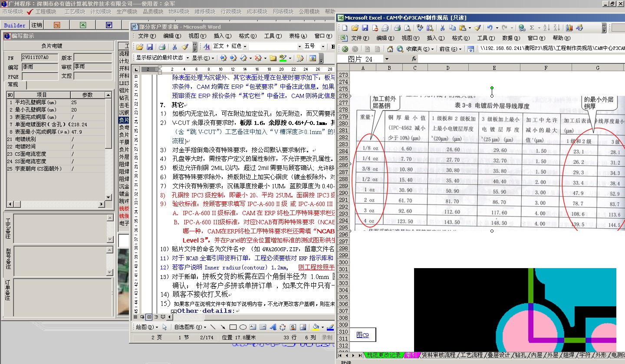Image resolution: width=625 pixels, height=364 pixels.
Task: Click next-sheet navigation arrow in Excel tabs
Action: 352,355
